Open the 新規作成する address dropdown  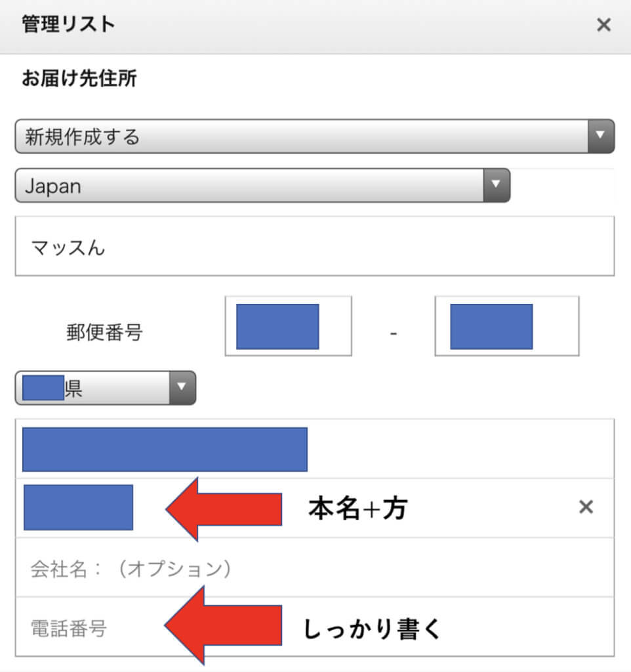pos(302,136)
